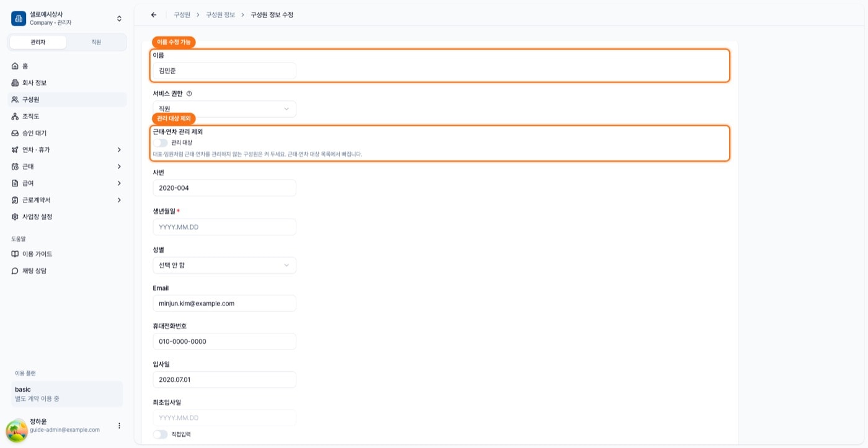The image size is (868, 448).
Task: Click the Email input field
Action: pyautogui.click(x=224, y=303)
